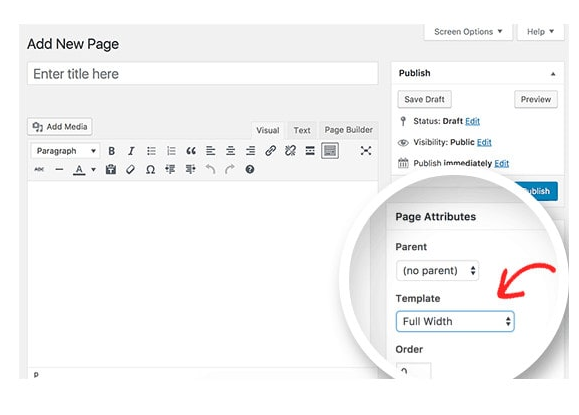Edit the visibility setting link
The height and width of the screenshot is (415, 579).
pos(484,143)
